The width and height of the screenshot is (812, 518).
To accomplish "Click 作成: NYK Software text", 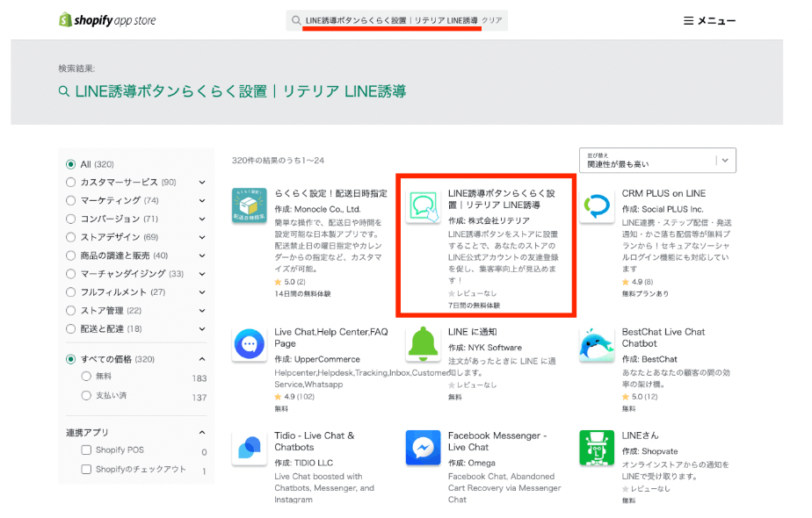I will [x=485, y=348].
